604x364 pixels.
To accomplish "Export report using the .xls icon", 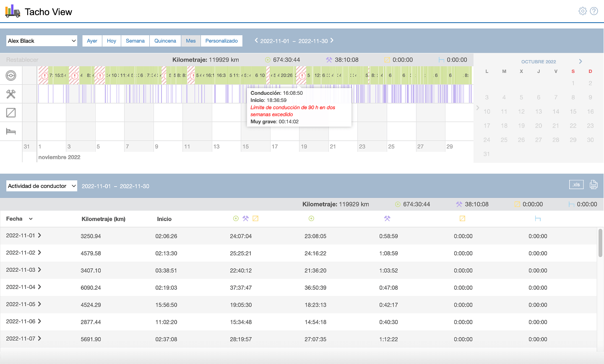I will [x=576, y=185].
